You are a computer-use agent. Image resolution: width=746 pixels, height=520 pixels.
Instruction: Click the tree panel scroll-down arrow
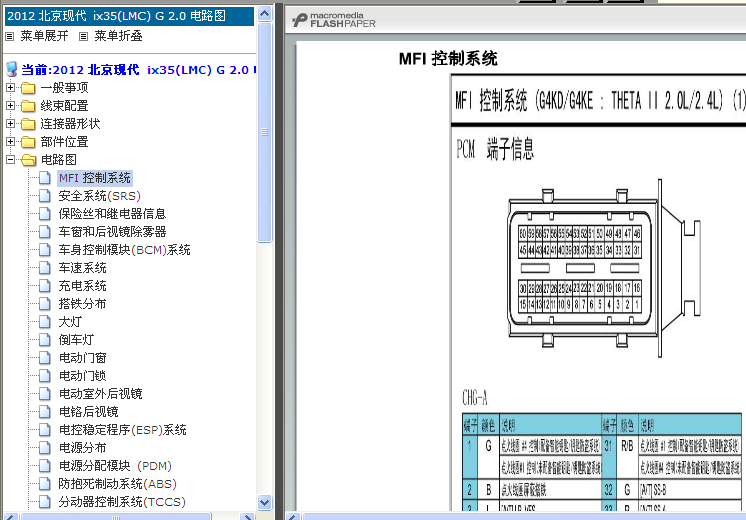(x=265, y=502)
